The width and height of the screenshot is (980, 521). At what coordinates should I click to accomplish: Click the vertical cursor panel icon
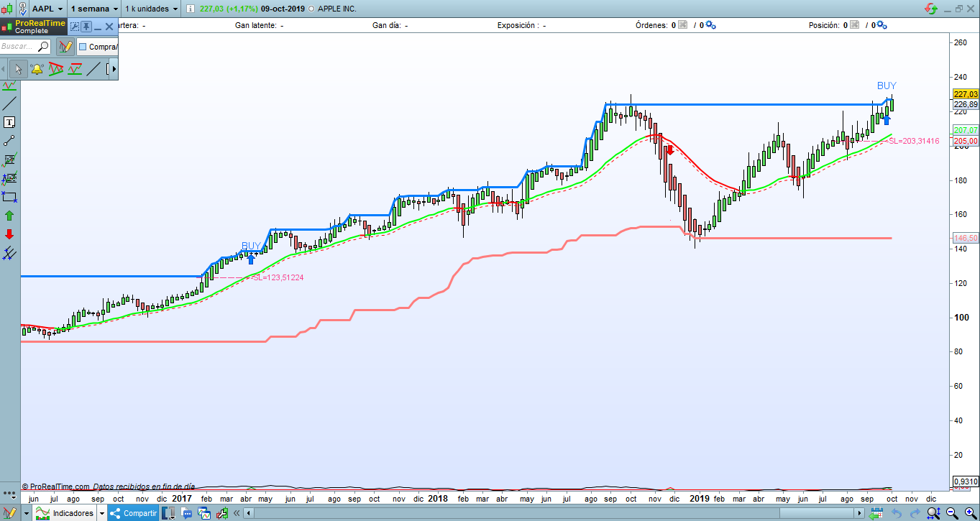[170, 513]
